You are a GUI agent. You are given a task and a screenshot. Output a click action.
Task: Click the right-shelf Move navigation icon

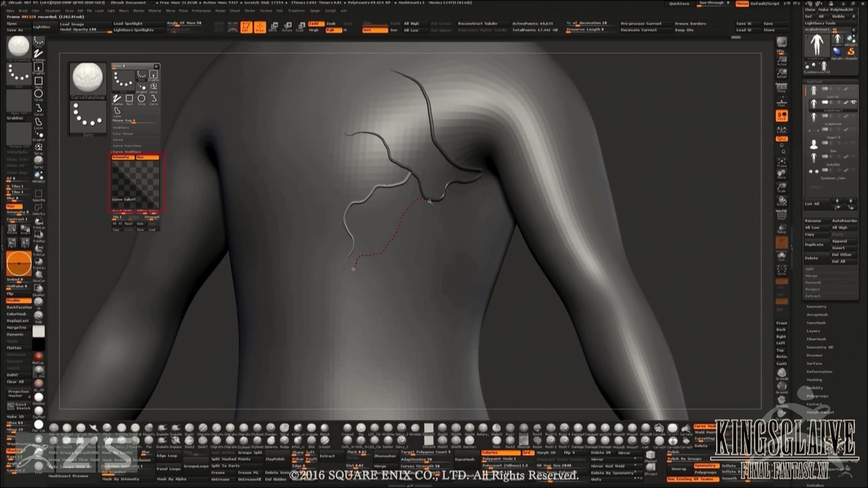782,174
